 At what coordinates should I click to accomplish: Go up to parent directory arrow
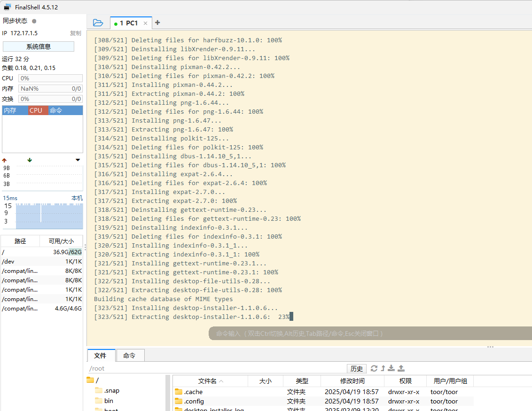tap(383, 368)
